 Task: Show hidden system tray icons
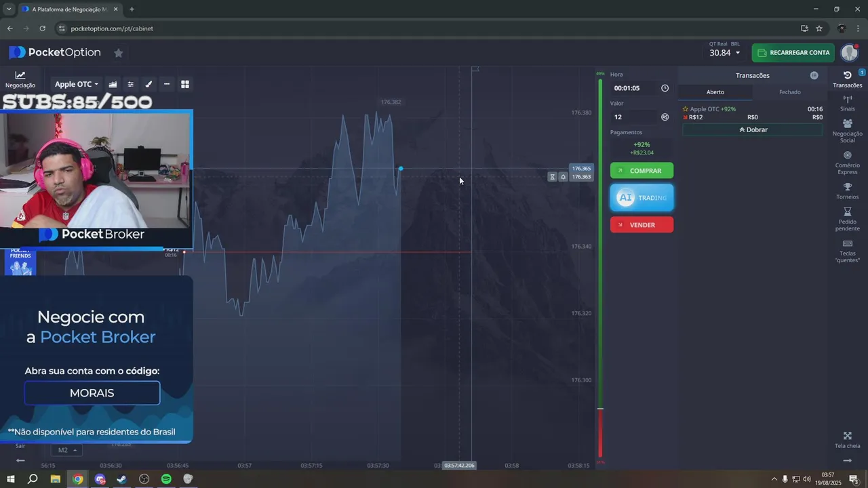(774, 480)
